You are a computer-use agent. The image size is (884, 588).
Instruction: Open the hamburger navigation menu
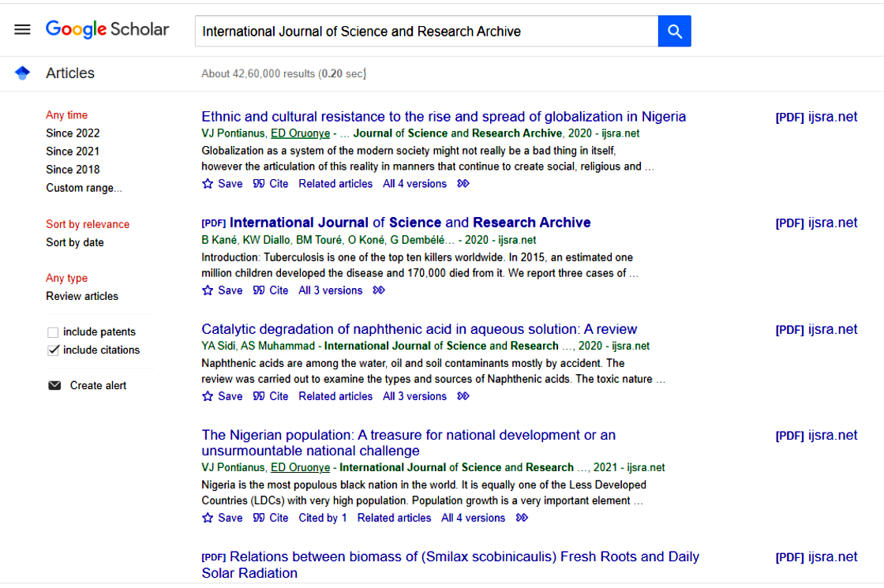tap(22, 29)
